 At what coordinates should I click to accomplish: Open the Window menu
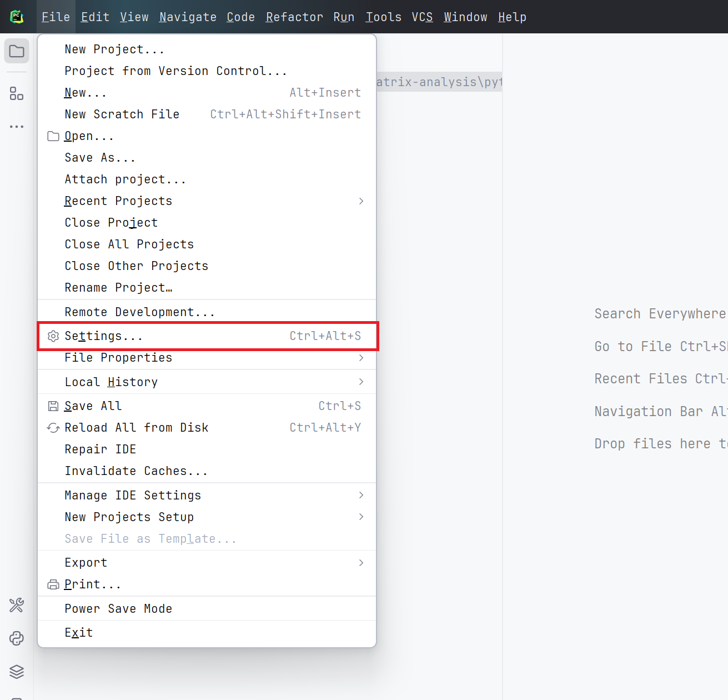[x=465, y=17]
